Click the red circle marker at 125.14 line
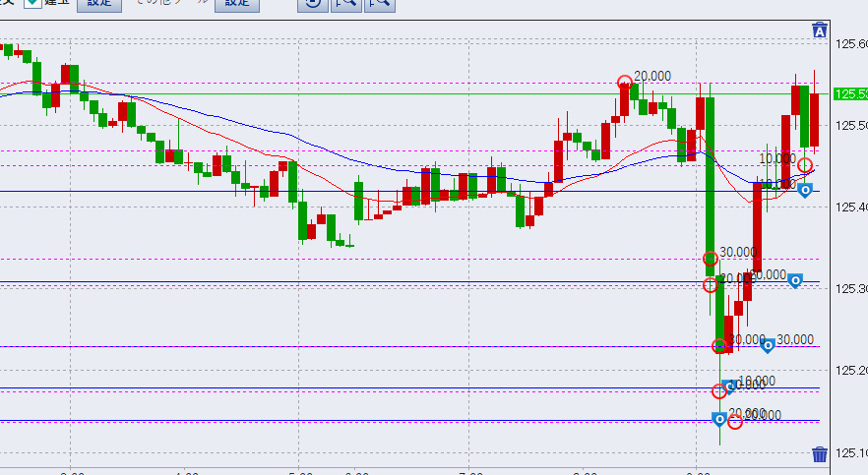This screenshot has height=475, width=868. point(734,421)
